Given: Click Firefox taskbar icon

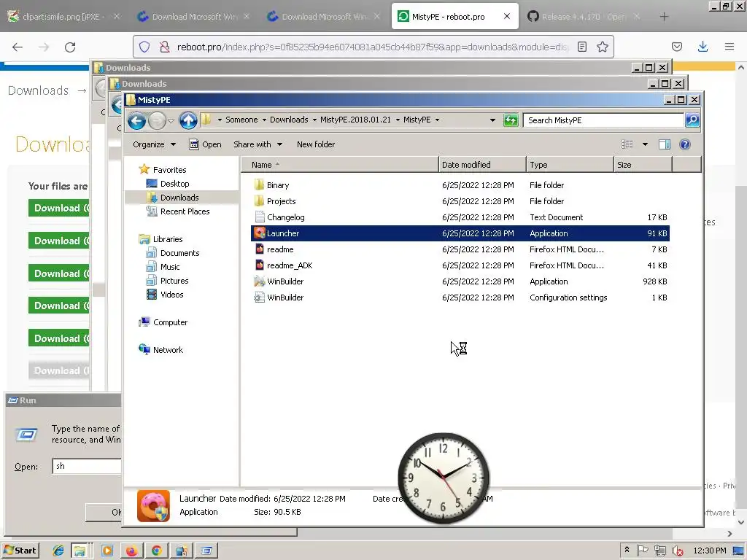Looking at the screenshot, I should click(x=131, y=551).
